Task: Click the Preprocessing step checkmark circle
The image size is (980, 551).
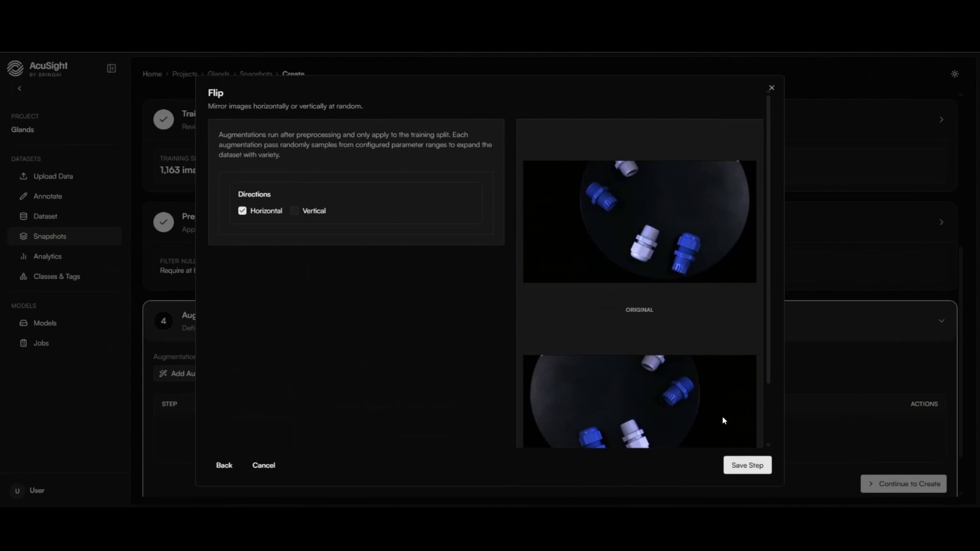Action: pyautogui.click(x=163, y=222)
